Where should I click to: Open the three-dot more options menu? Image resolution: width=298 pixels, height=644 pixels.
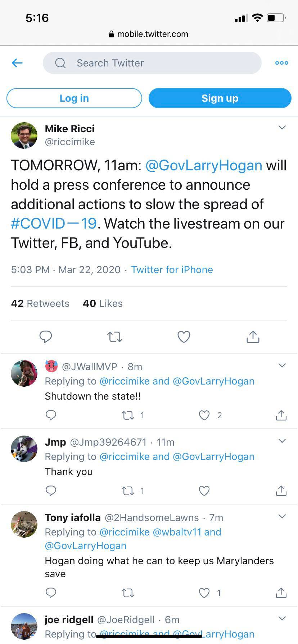(281, 63)
